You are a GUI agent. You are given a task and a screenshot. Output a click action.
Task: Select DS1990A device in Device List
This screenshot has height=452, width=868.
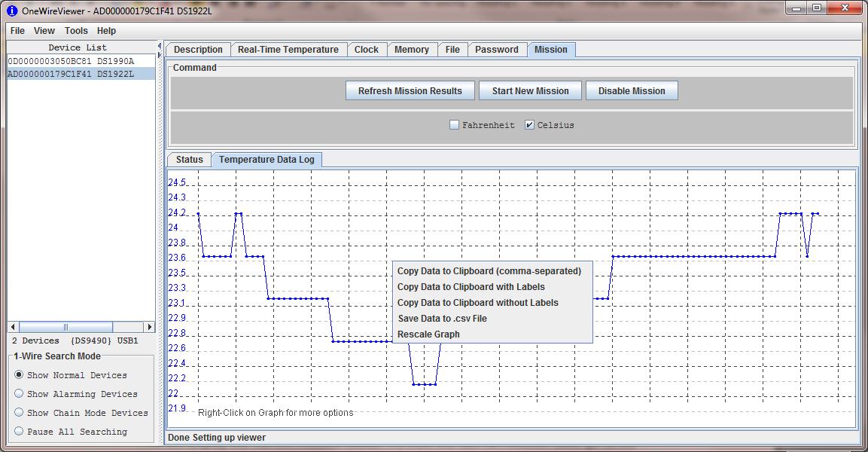(71, 61)
